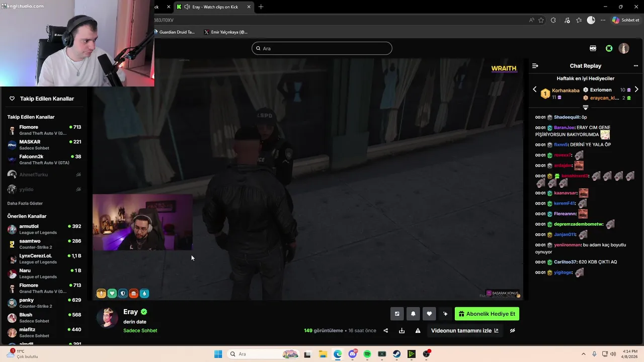The height and width of the screenshot is (362, 644).
Task: Add page to favorites star icon
Action: pos(541,20)
